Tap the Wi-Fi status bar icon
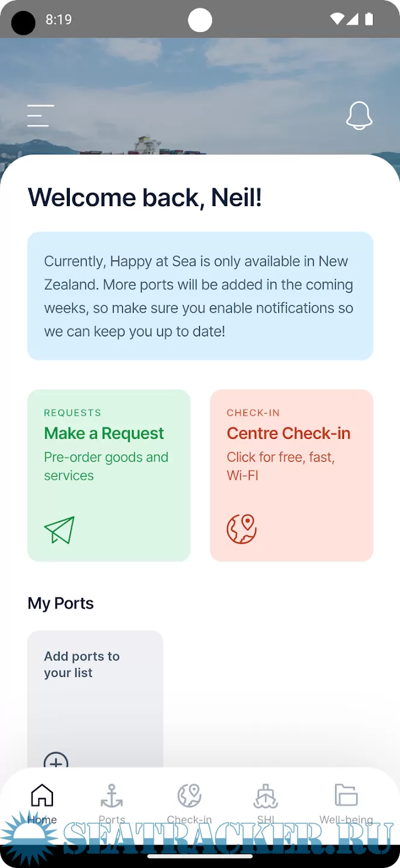Viewport: 400px width, 868px height. [x=337, y=19]
